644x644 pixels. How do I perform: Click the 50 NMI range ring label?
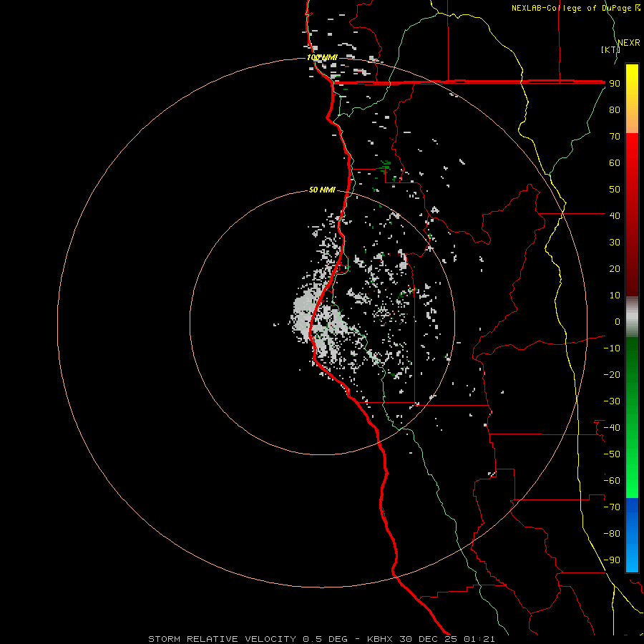322,190
